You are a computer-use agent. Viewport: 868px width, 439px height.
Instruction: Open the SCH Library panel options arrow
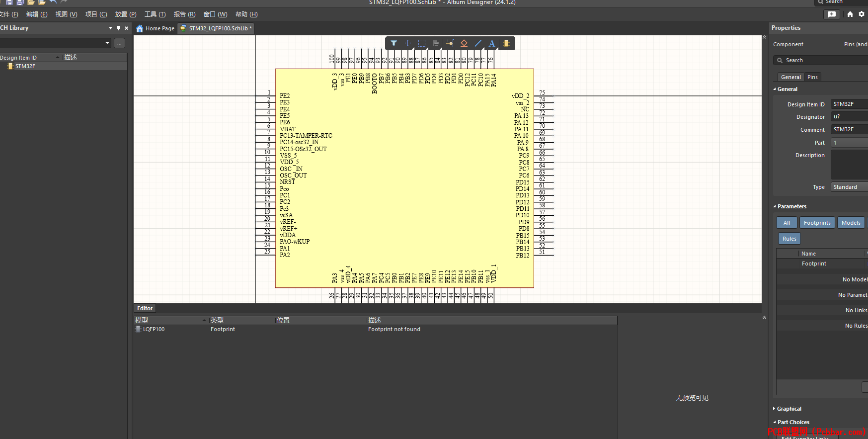tap(110, 28)
